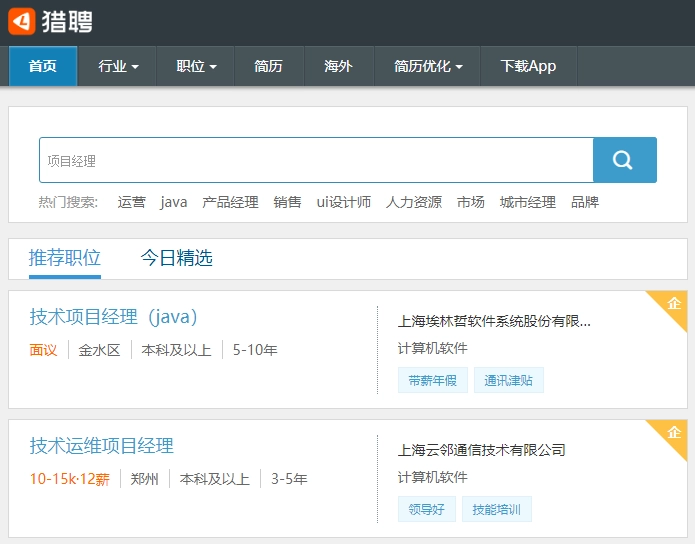Click 计算机软件 under 上海埃林哲
This screenshot has height=544, width=695.
tap(433, 348)
